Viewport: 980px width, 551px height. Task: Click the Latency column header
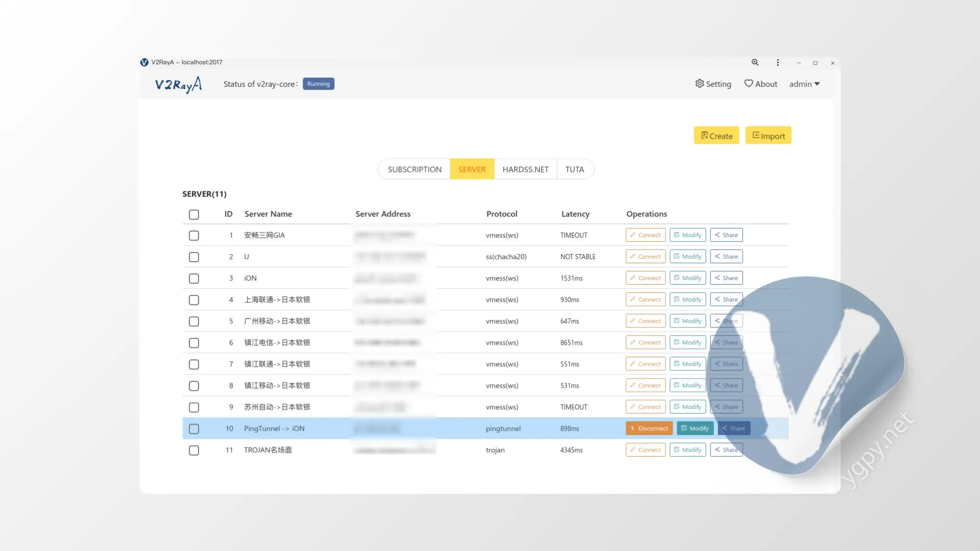(x=575, y=214)
